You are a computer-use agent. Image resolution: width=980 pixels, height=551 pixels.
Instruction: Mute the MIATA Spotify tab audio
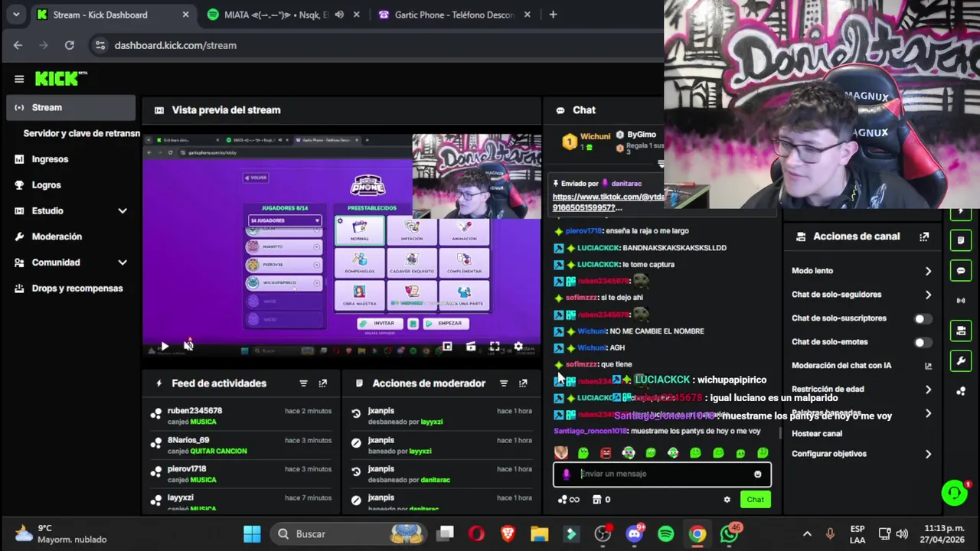click(x=339, y=15)
